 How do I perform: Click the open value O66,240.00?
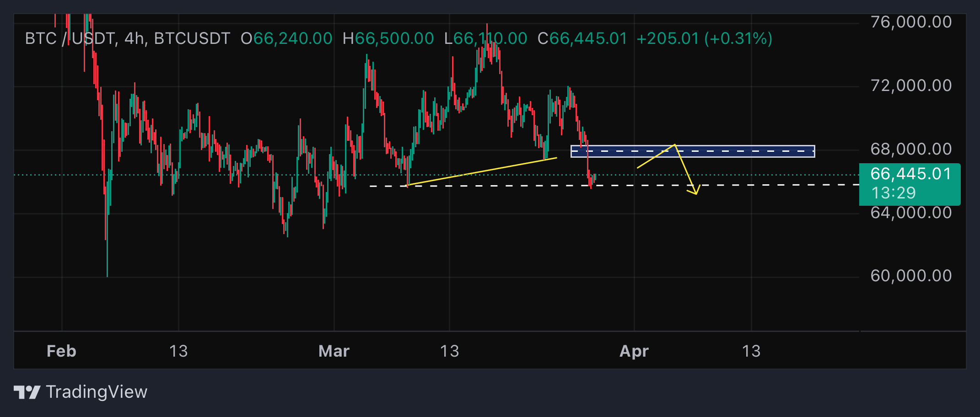(x=286, y=39)
